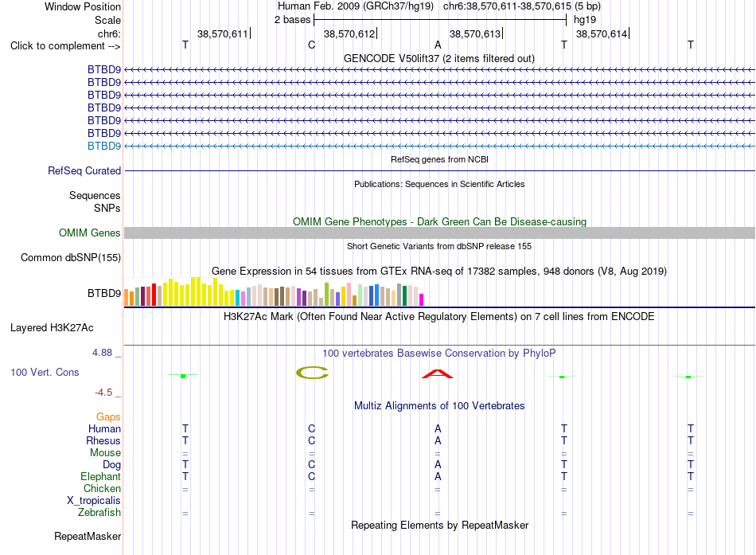
Task: Click the Scale track label
Action: coord(107,20)
